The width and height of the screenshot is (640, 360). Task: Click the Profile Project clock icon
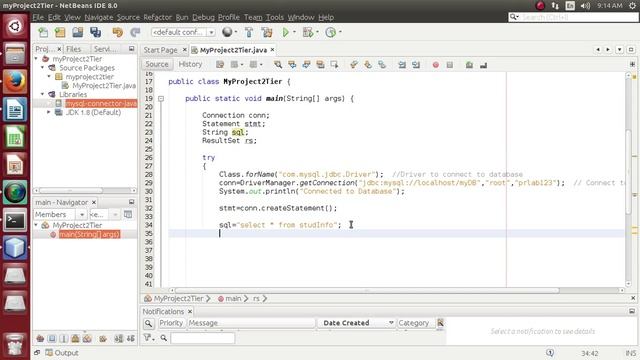pyautogui.click(x=330, y=32)
